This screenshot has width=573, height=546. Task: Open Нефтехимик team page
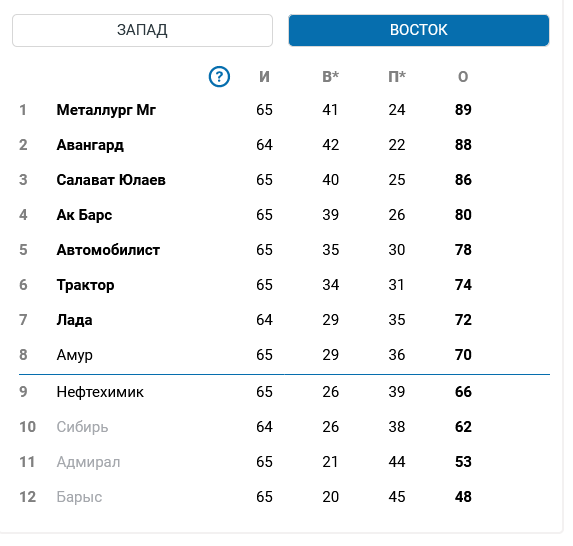(100, 392)
